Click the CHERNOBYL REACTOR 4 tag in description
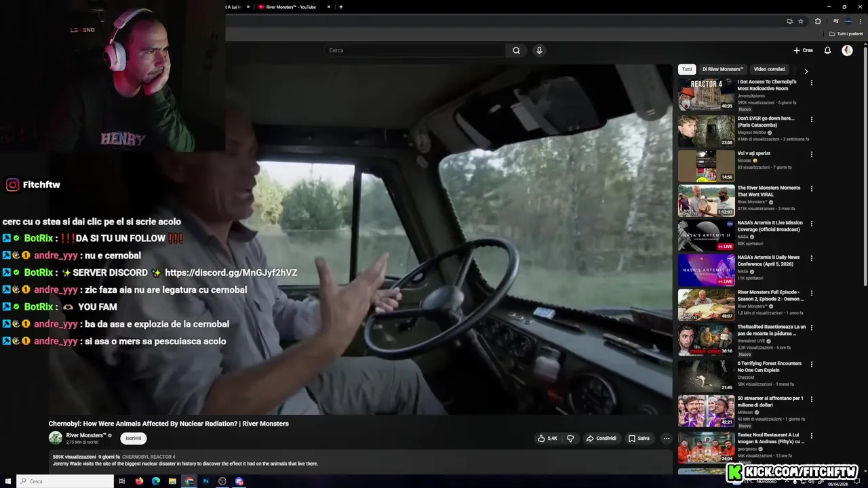The width and height of the screenshot is (868, 488). 149,457
